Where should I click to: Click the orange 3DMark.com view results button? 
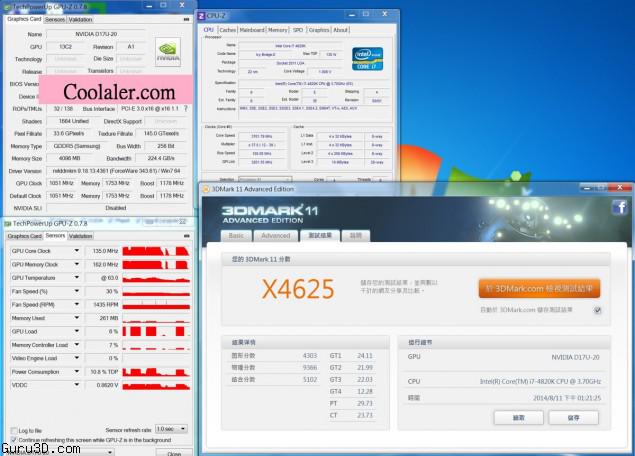click(539, 289)
